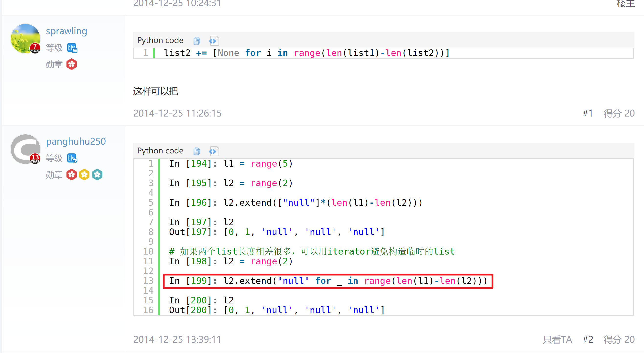View plain source of sprawling's code block
This screenshot has width=644, height=353.
(214, 41)
